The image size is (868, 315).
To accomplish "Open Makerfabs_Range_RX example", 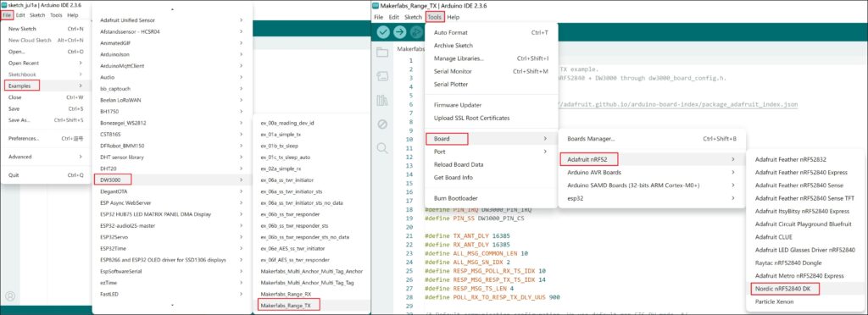I will [313, 294].
